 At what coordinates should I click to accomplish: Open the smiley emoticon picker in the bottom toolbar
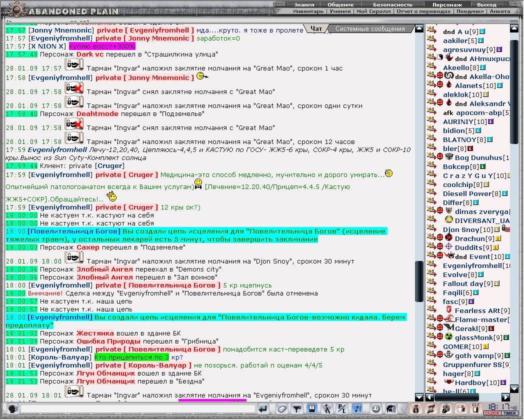coord(375,408)
